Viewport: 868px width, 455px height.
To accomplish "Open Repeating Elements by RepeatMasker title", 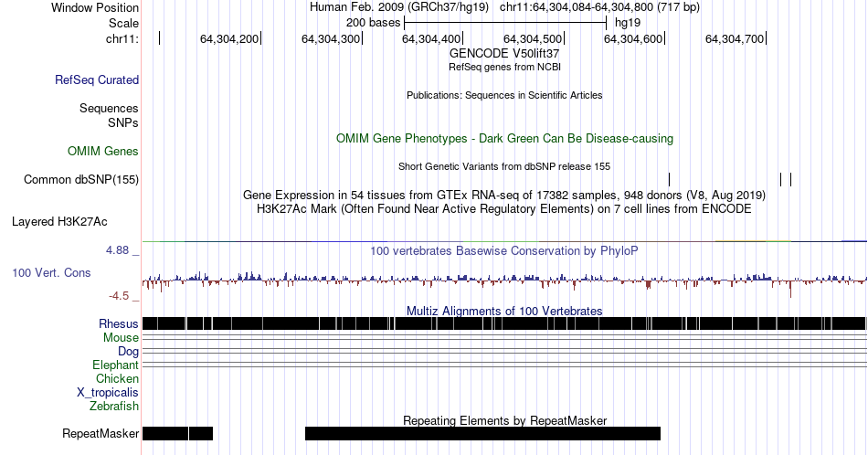I will point(504,420).
